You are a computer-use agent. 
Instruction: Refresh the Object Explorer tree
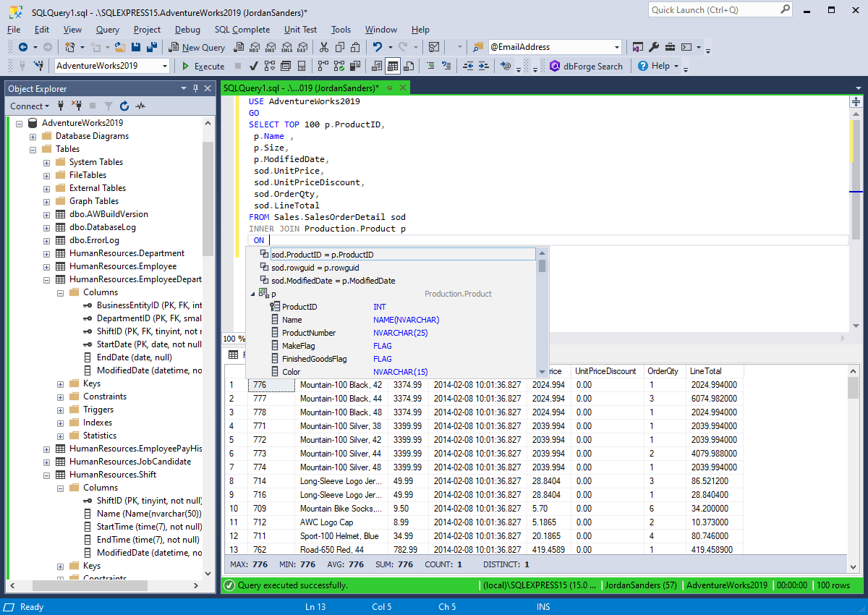pos(123,106)
